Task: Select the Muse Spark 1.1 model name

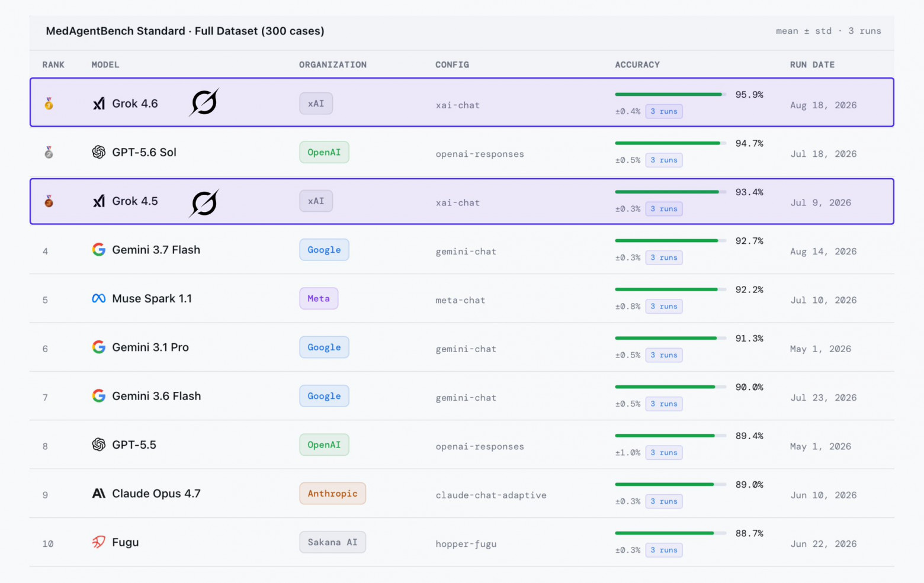Action: tap(152, 298)
